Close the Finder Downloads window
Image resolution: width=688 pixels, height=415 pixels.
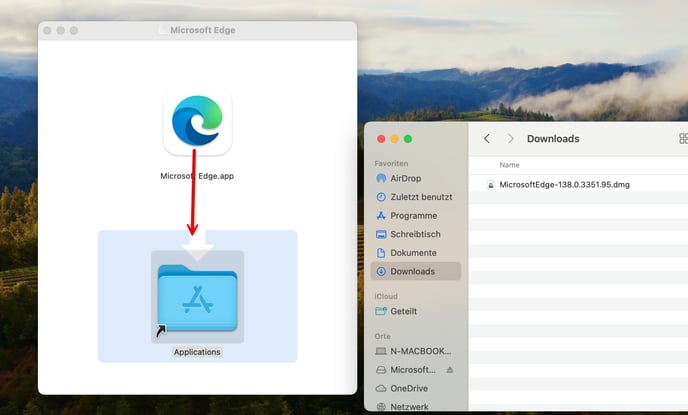(381, 139)
